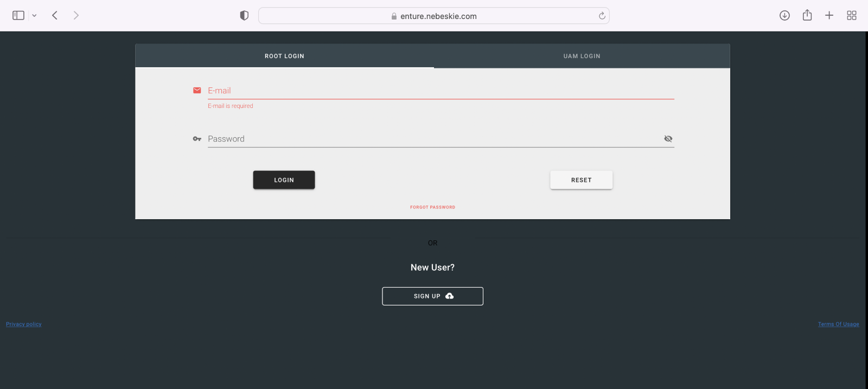
Task: Click the black Login button
Action: coord(284,180)
